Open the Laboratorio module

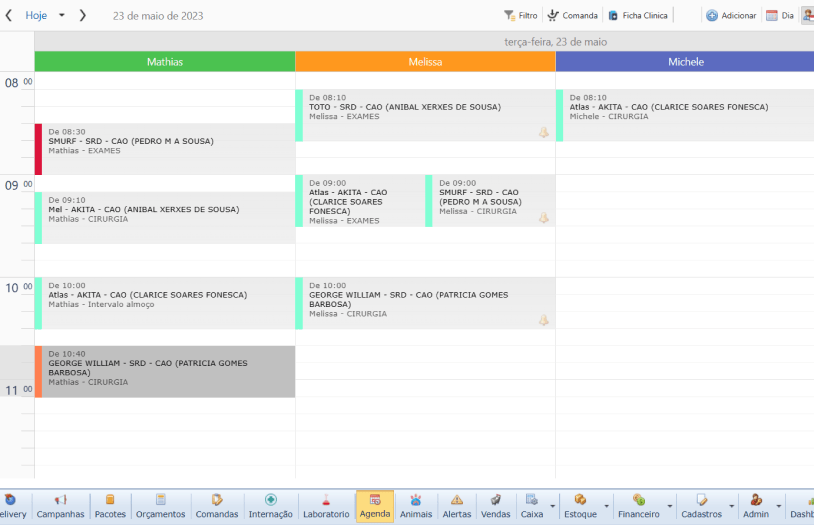point(326,506)
